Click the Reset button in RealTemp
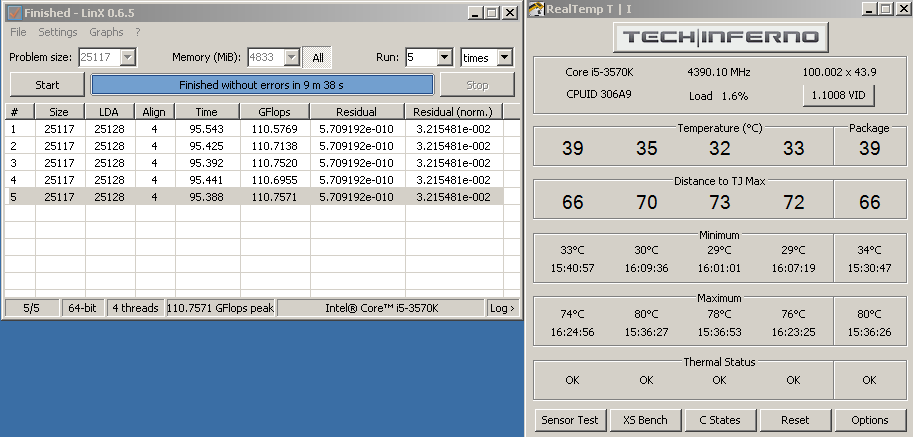This screenshot has width=913, height=437. pyautogui.click(x=795, y=420)
